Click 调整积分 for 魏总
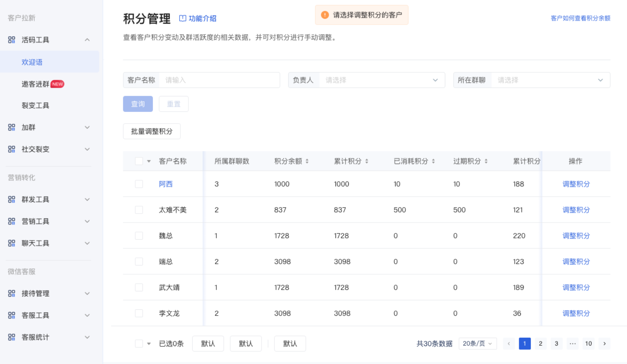The height and width of the screenshot is (364, 627). tap(576, 236)
